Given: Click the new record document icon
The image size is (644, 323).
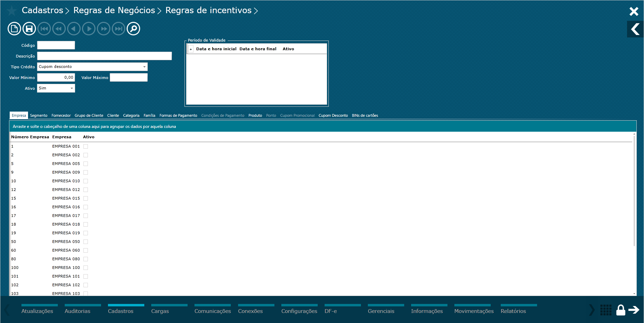Looking at the screenshot, I should tap(14, 29).
